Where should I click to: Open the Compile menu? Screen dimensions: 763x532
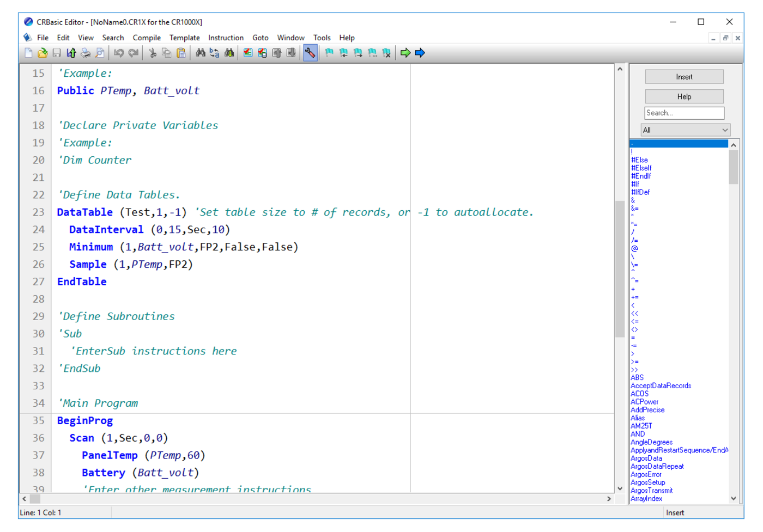point(147,38)
